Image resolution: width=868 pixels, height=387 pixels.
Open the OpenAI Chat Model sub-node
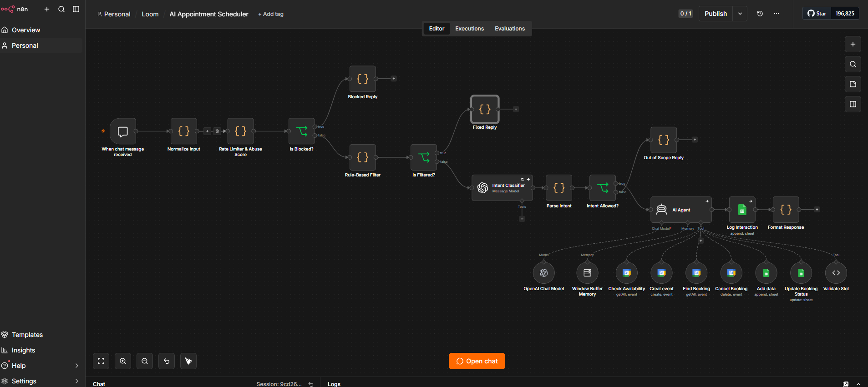pos(544,273)
